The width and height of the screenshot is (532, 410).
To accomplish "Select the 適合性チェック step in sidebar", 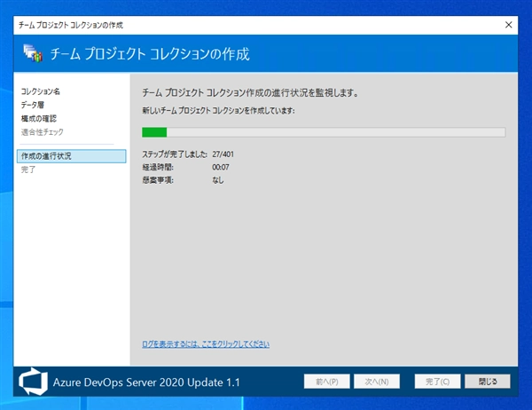I will [x=42, y=132].
